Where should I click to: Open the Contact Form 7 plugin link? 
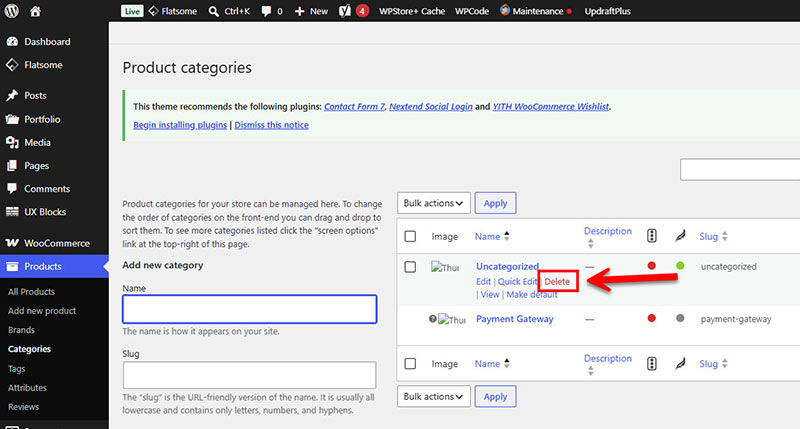tap(354, 107)
